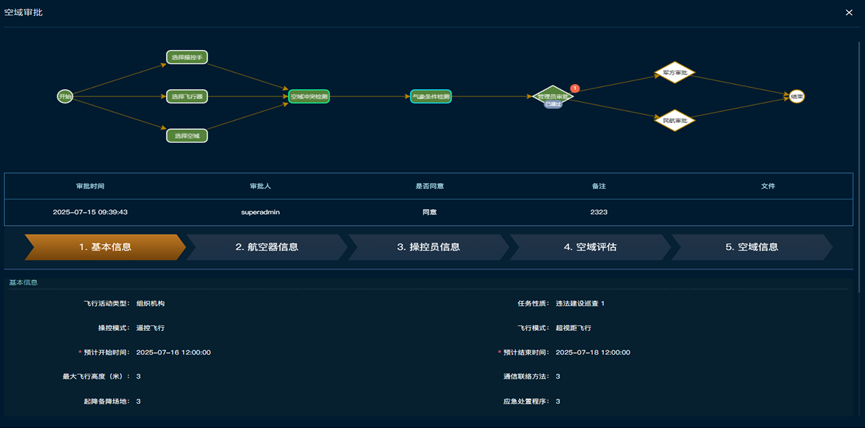Screen dimensions: 865x428
Task: Open step 3. 操控员信息
Action: click(429, 247)
